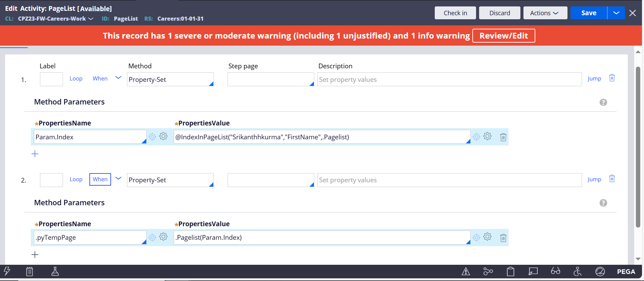This screenshot has width=644, height=281.
Task: Collapse step 1 with its chevron
Action: tap(118, 78)
